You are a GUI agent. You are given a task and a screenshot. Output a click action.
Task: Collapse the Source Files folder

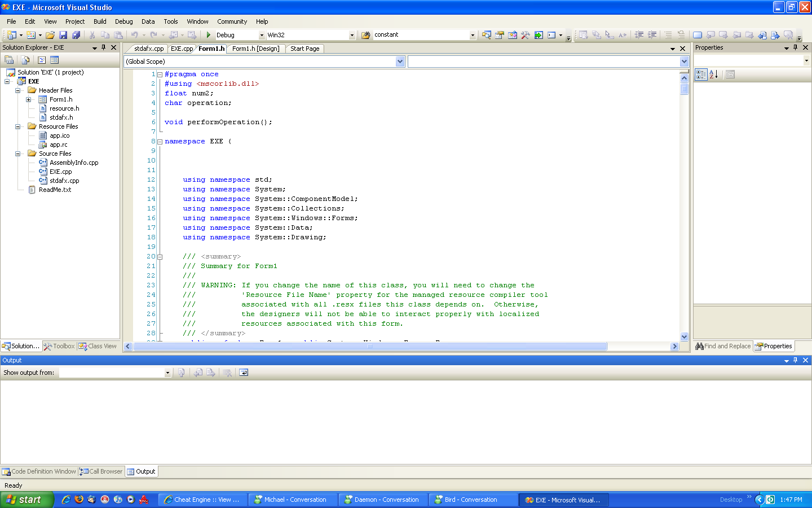tap(17, 153)
